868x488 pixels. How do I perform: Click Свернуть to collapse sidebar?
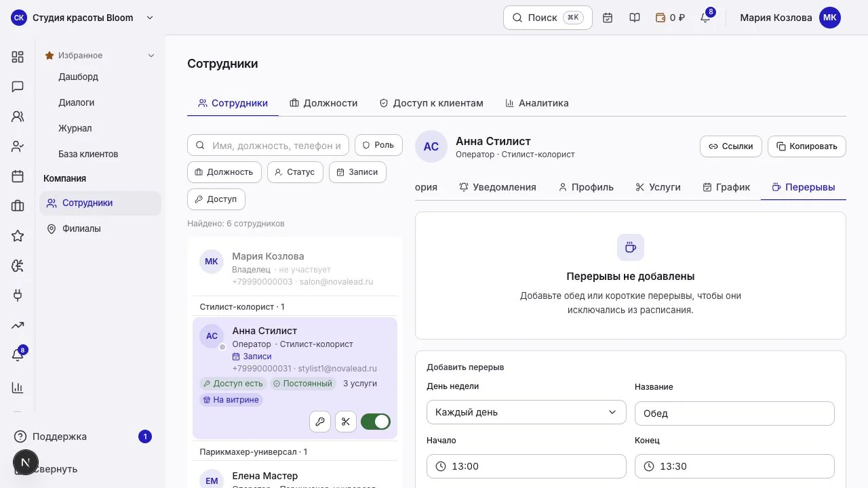[56, 469]
